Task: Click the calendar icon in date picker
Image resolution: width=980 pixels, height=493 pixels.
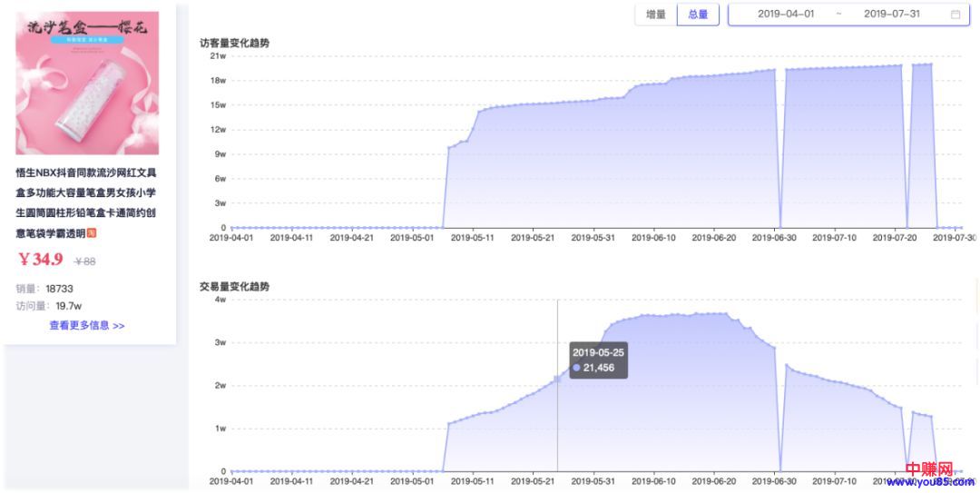Action: (955, 15)
